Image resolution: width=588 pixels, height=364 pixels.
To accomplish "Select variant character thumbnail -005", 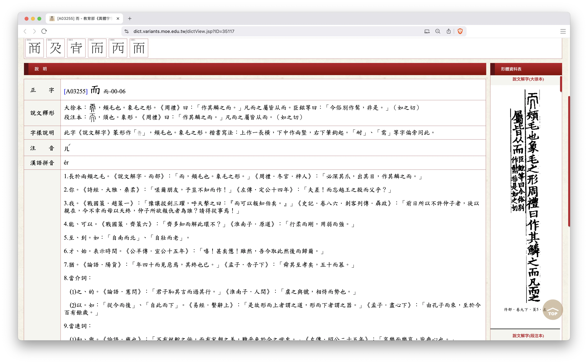I will [x=55, y=48].
